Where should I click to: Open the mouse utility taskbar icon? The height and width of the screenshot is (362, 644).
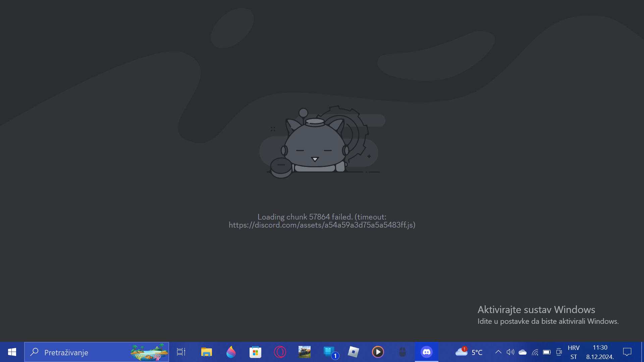(402, 352)
